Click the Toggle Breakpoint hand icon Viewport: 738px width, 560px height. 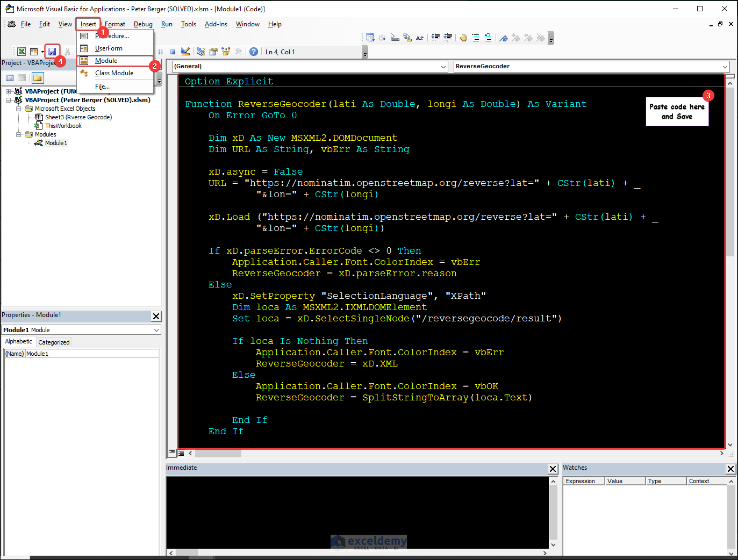pos(463,38)
